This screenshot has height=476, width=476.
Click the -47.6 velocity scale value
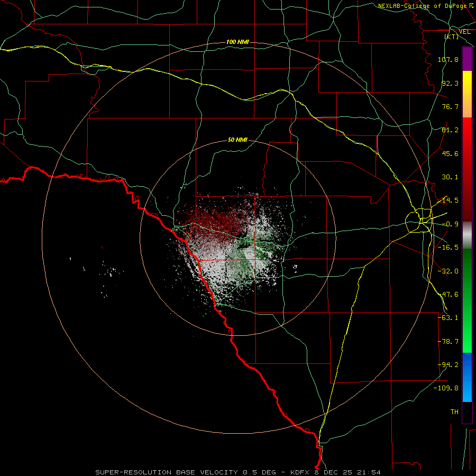[448, 295]
